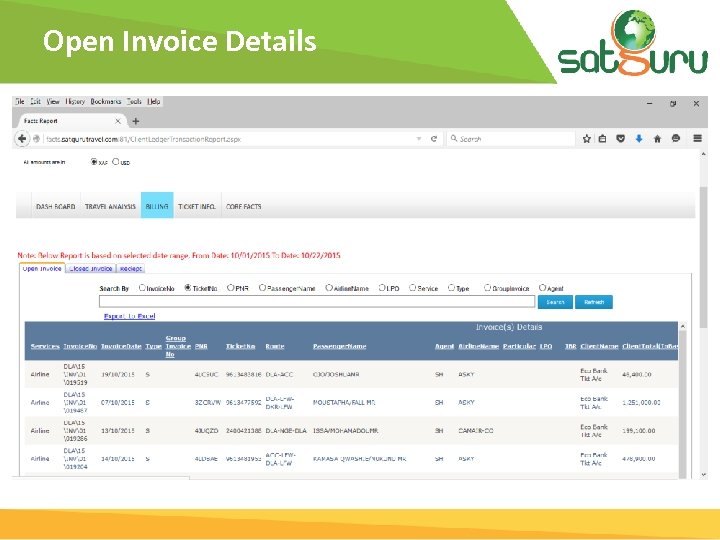This screenshot has height=540, width=720.
Task: Open the Bookmarks menu
Action: (106, 101)
